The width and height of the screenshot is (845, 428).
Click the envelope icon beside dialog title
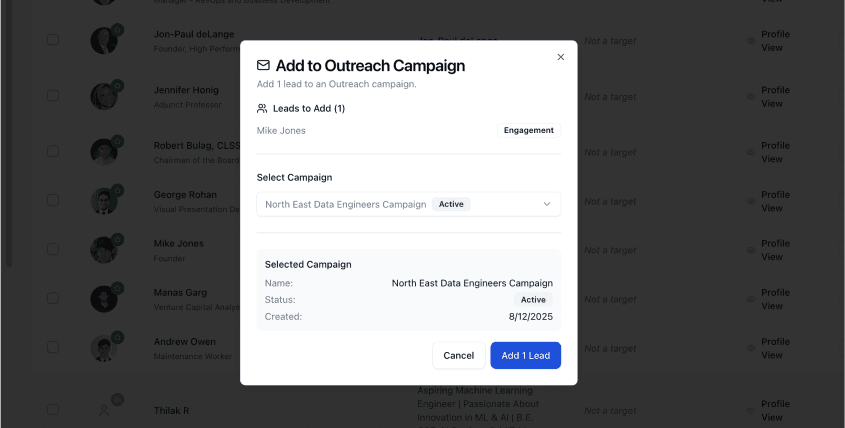coord(264,66)
